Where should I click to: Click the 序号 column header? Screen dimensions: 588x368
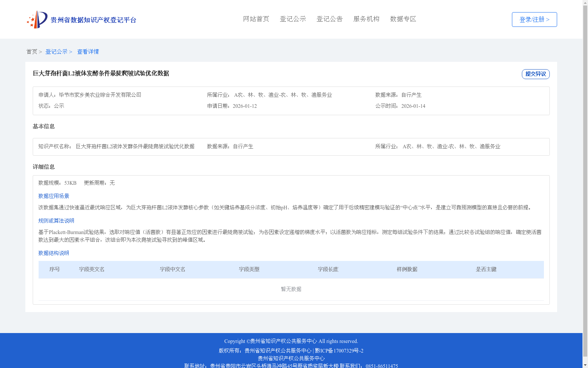click(54, 269)
